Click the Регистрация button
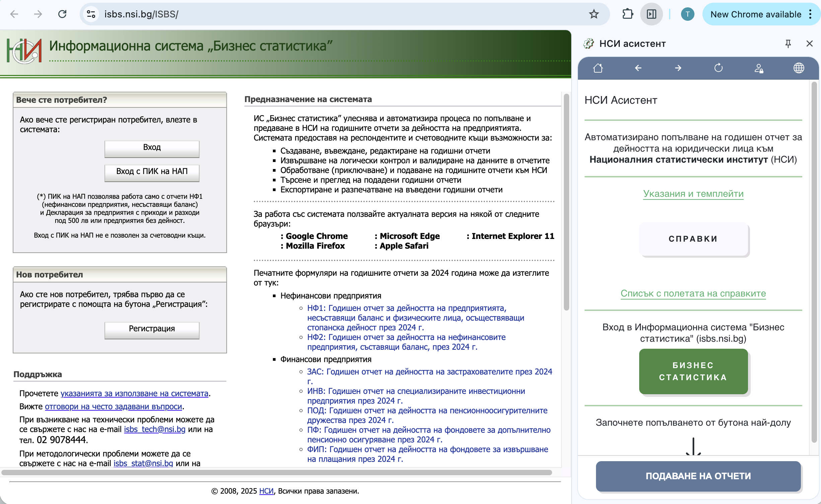This screenshot has width=821, height=504. coord(152,329)
